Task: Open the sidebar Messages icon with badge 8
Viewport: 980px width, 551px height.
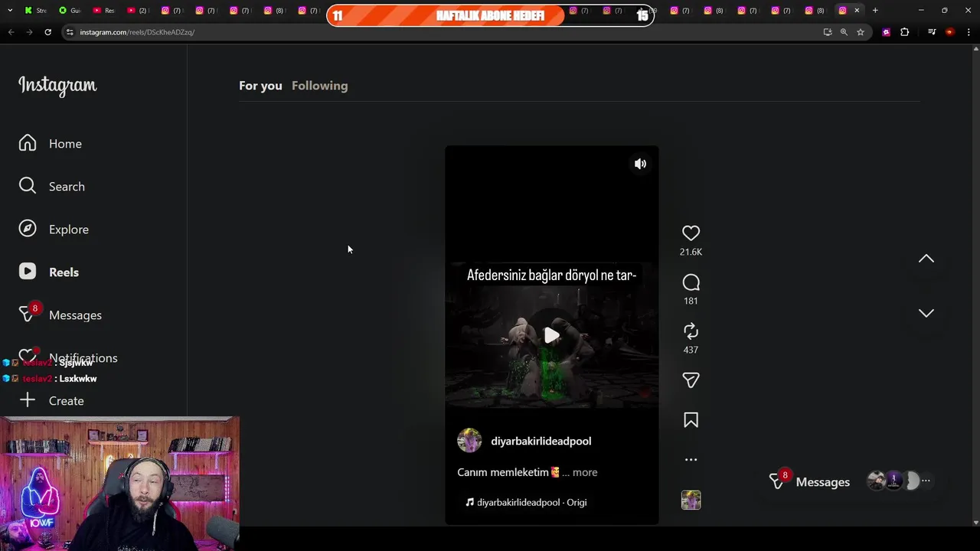Action: pyautogui.click(x=28, y=315)
